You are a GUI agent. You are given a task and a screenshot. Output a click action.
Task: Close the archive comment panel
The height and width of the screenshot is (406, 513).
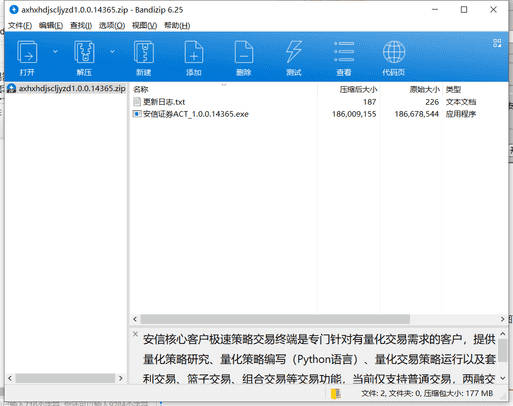coord(135,334)
